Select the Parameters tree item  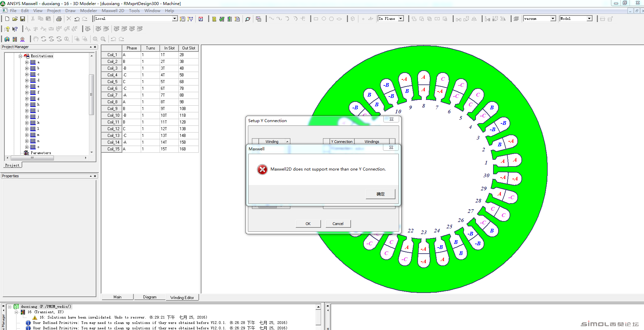(41, 153)
